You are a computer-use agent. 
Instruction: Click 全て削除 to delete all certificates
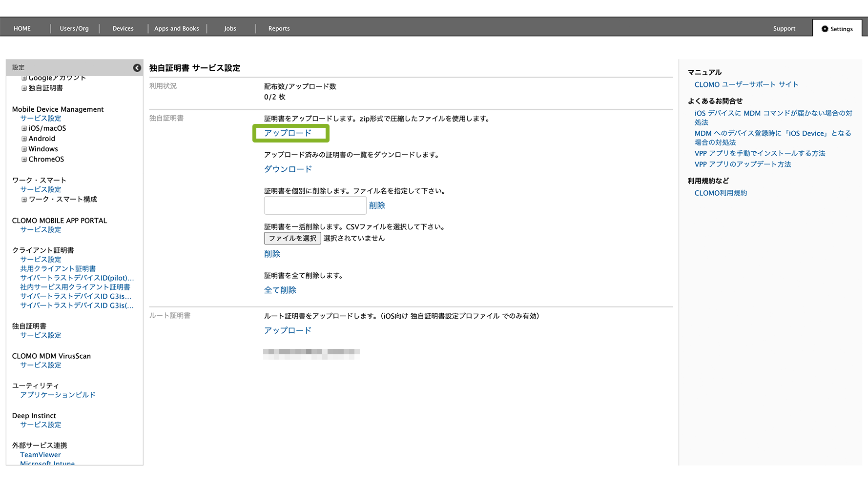[x=280, y=290]
